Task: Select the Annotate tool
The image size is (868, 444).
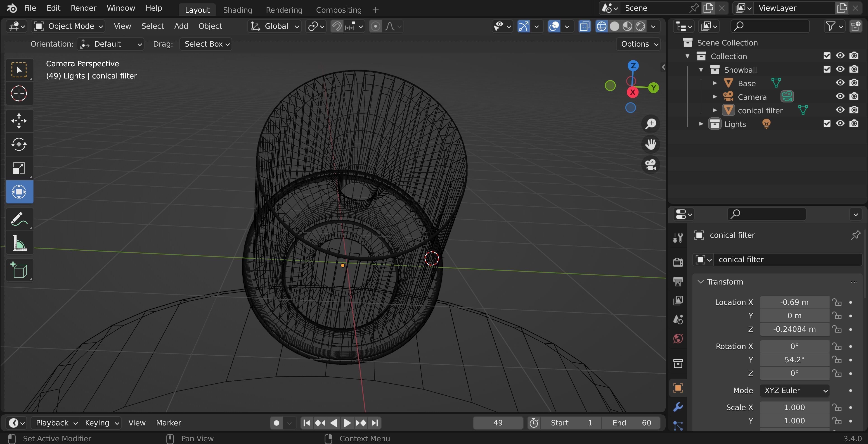Action: click(19, 219)
